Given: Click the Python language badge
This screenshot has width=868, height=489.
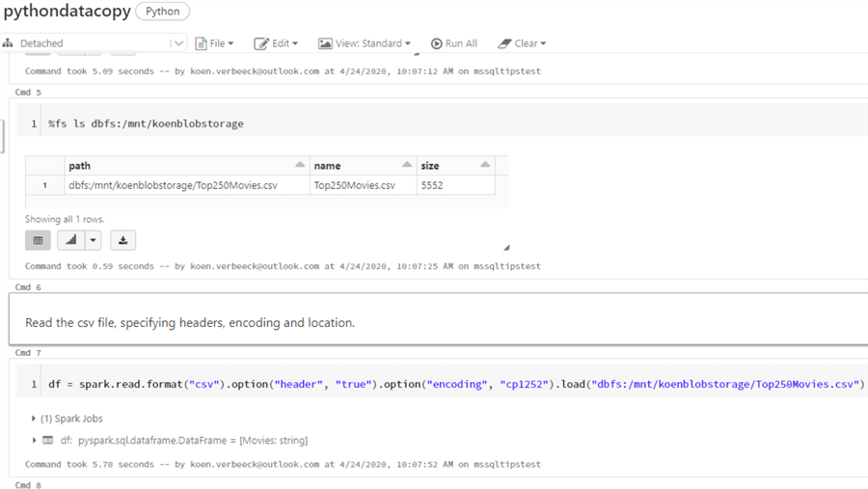Looking at the screenshot, I should [162, 12].
